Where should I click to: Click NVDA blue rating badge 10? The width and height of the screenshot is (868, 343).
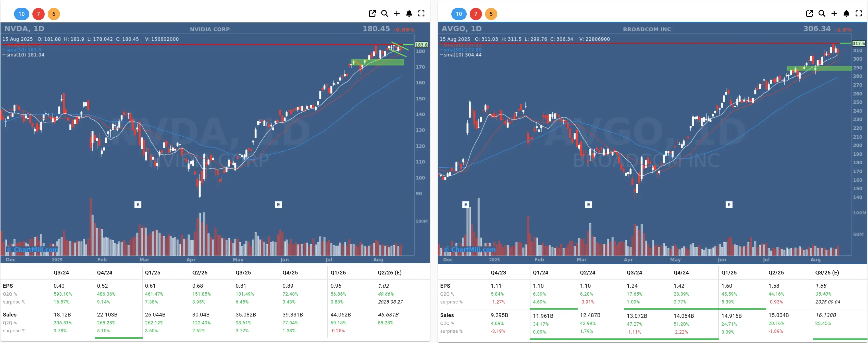pos(22,14)
